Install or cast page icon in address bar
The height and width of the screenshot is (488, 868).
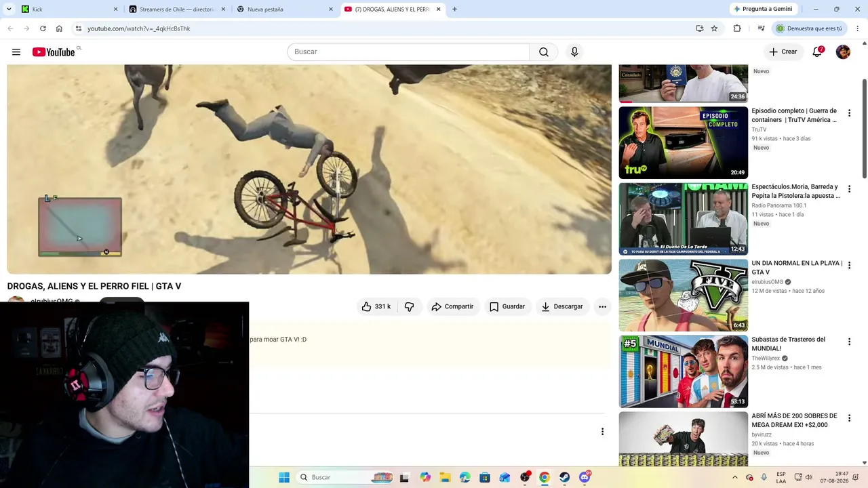[699, 28]
